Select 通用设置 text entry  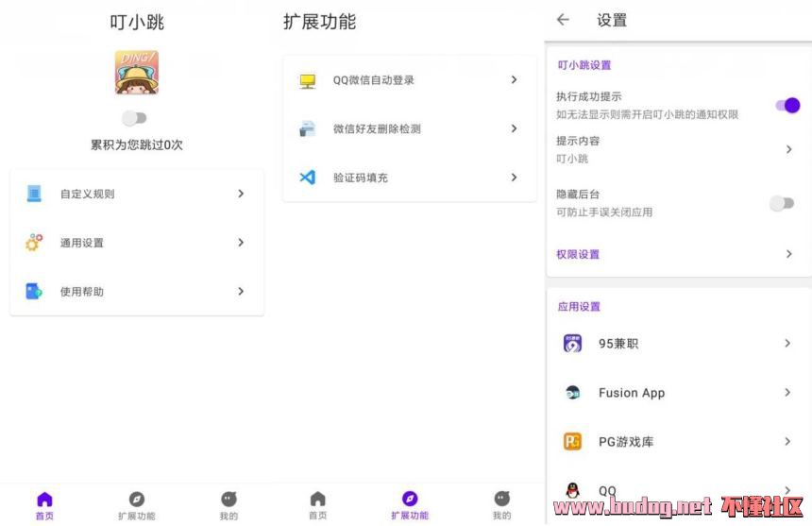(82, 243)
